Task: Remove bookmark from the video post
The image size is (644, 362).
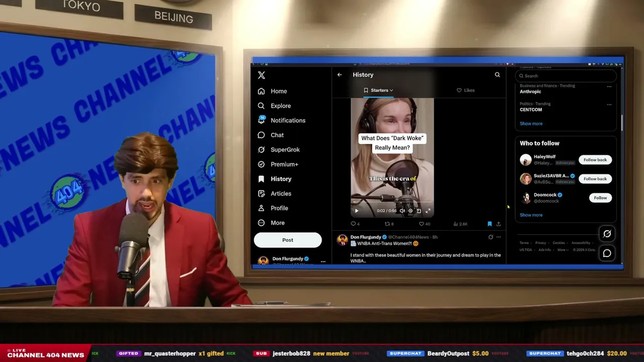Action: click(490, 224)
